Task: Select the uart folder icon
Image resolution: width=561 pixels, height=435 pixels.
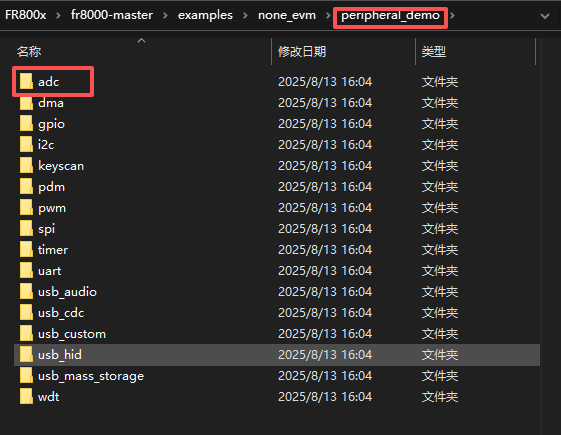Action: pyautogui.click(x=26, y=271)
